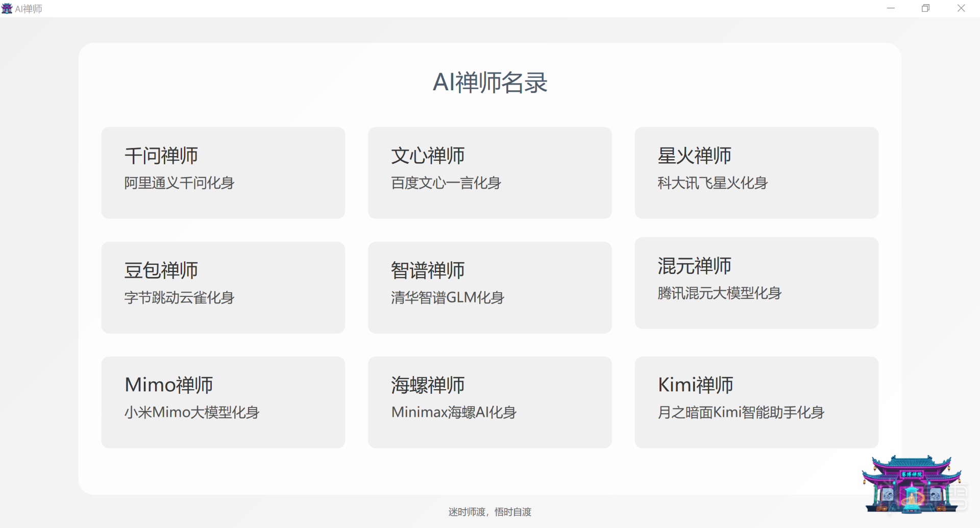Open the 千问禅师 card
This screenshot has width=980, height=528.
click(x=223, y=173)
